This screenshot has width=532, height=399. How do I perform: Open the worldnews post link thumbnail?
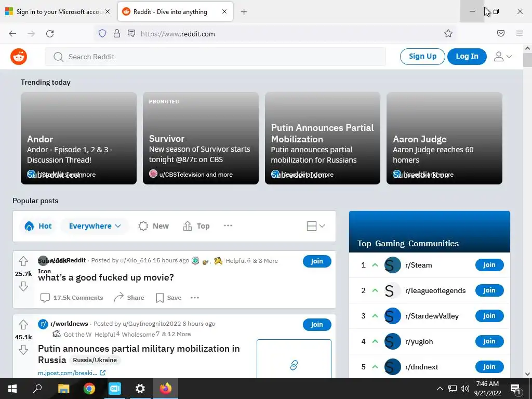click(x=294, y=359)
